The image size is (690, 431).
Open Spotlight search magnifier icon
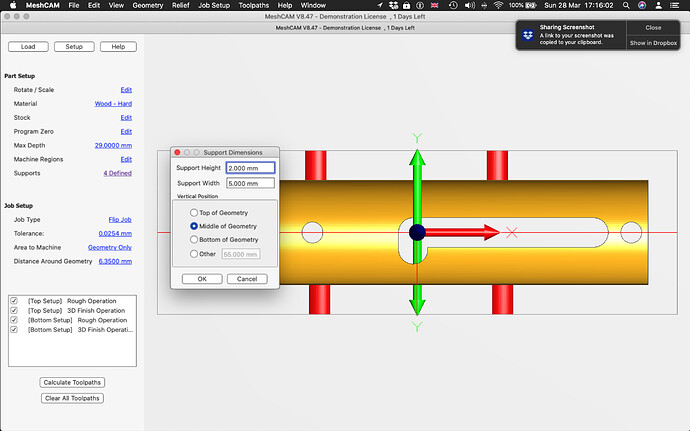point(626,5)
